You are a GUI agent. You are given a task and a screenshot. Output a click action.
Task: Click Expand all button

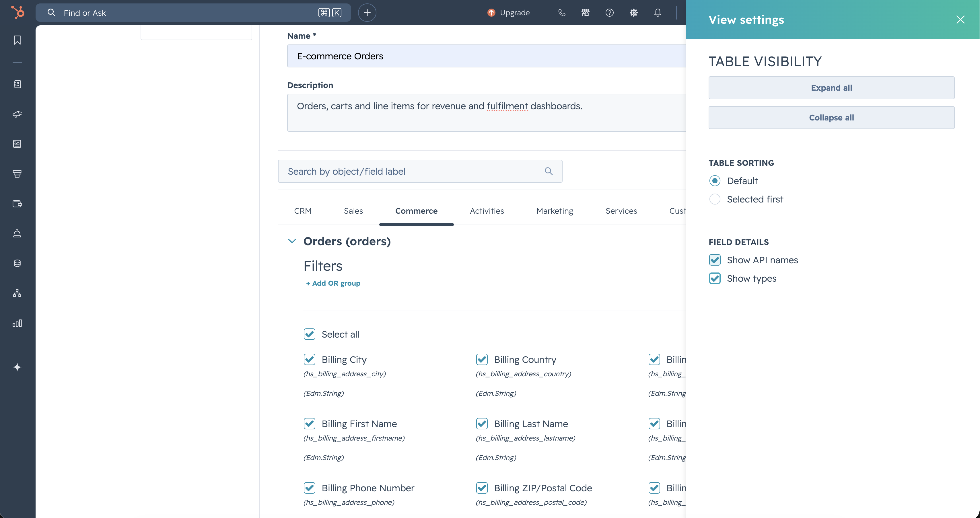(831, 88)
